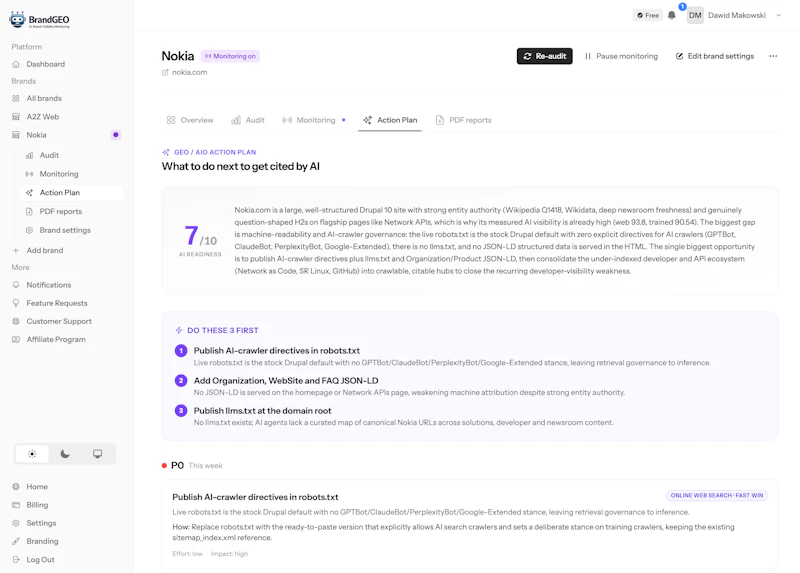
Task: Click Edit brand settings
Action: tap(715, 56)
